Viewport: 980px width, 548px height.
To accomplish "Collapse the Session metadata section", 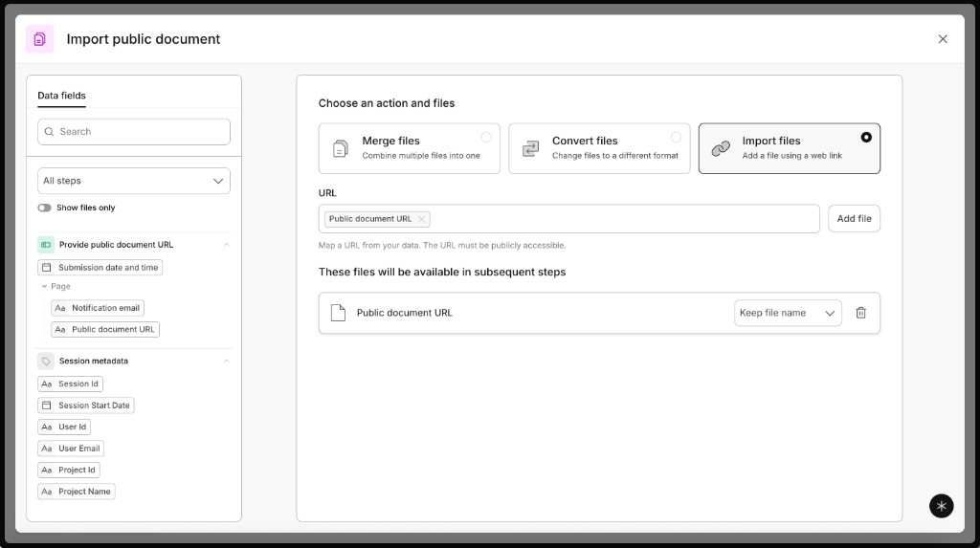I will pos(226,362).
